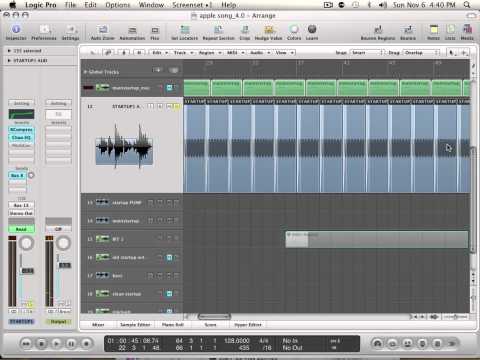Viewport: 480px width, 360px height.
Task: Click the Bluetooth icon in the menu bar
Action: [369, 5]
